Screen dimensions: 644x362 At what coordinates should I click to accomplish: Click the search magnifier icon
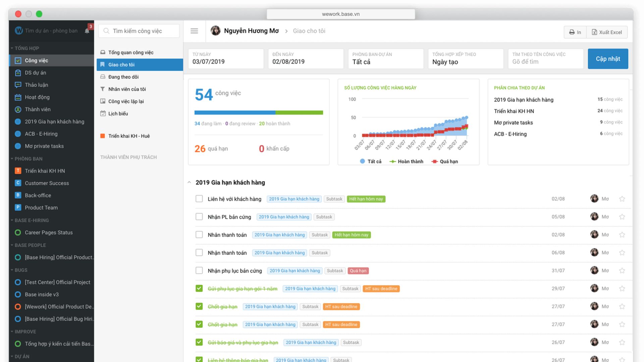(x=106, y=31)
